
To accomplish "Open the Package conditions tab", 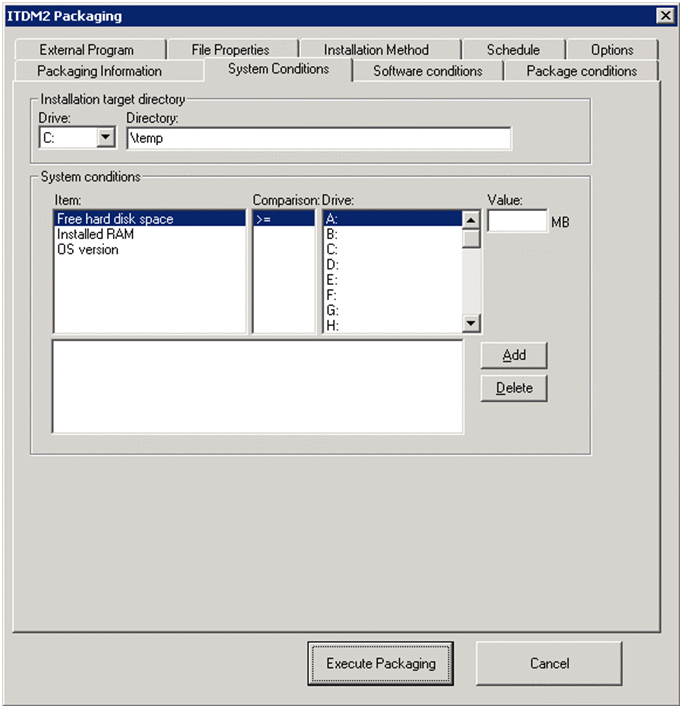I will pos(582,71).
